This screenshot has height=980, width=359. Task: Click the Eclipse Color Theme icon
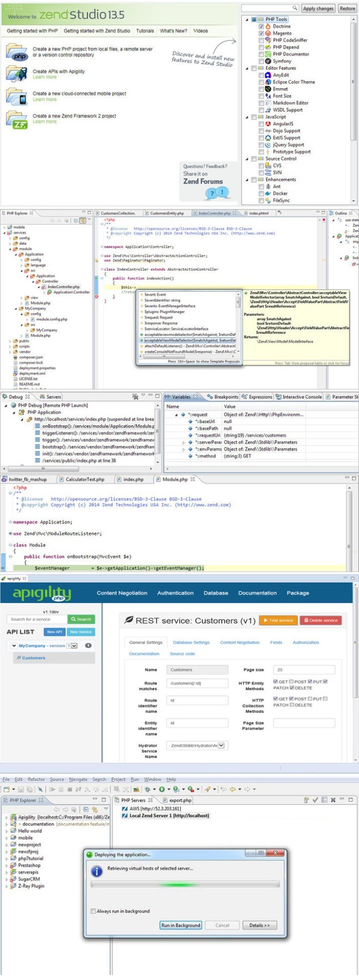coord(268,82)
